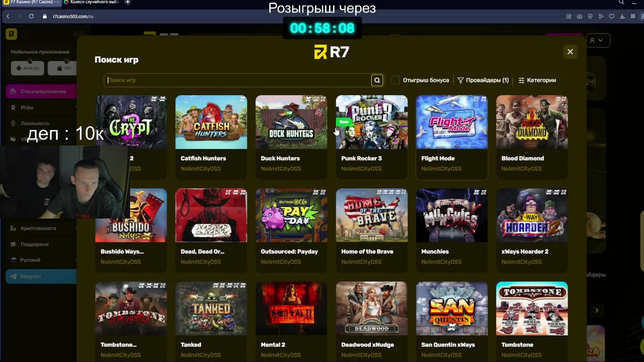This screenshot has width=644, height=362.
Task: Open the user profile dropdown
Action: (x=599, y=40)
